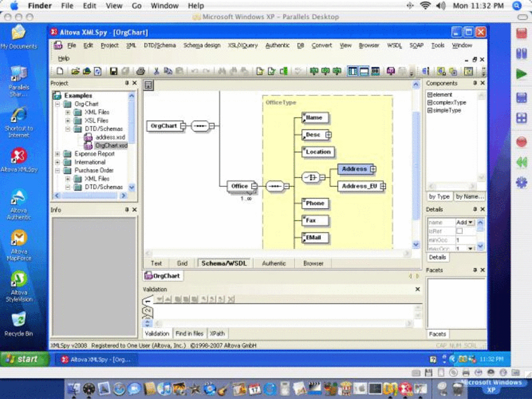This screenshot has width=532, height=399.
Task: Expand the element node in Components
Action: pyautogui.click(x=430, y=95)
